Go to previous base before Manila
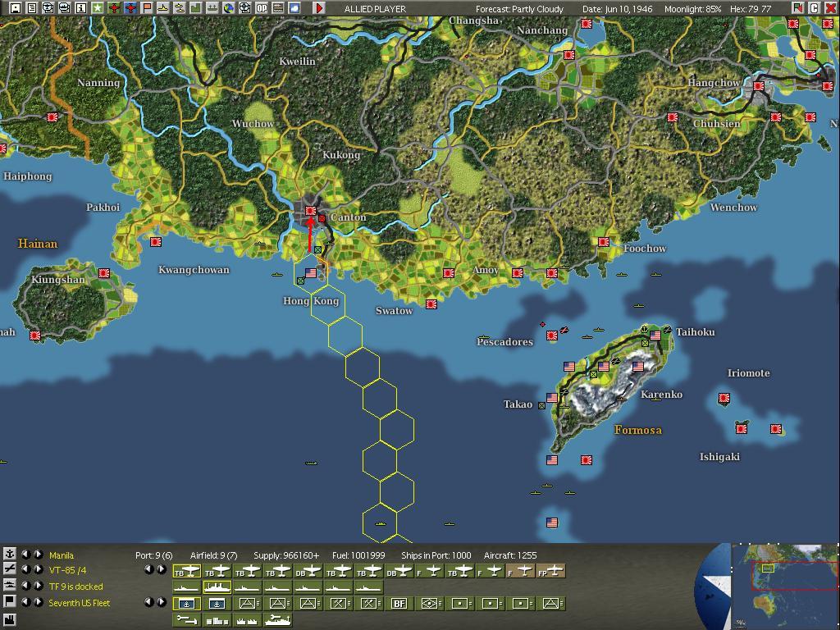Screen dimensions: 840x630 pyautogui.click(x=25, y=554)
